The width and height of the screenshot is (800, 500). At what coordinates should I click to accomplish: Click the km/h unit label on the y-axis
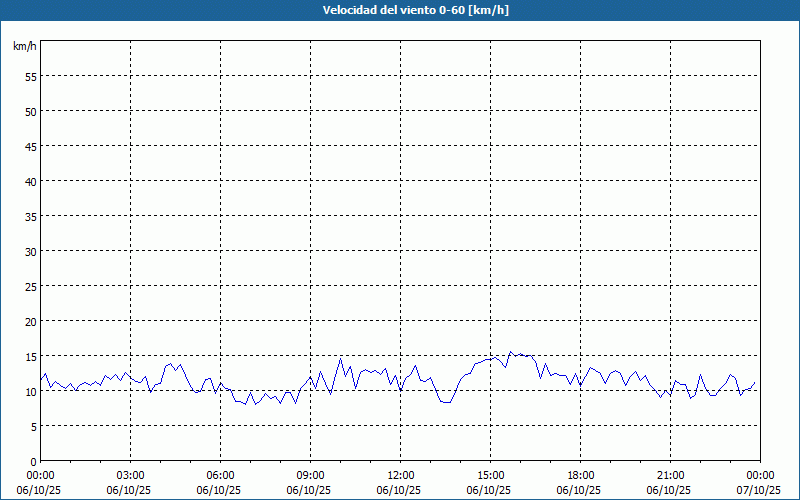[x=25, y=47]
